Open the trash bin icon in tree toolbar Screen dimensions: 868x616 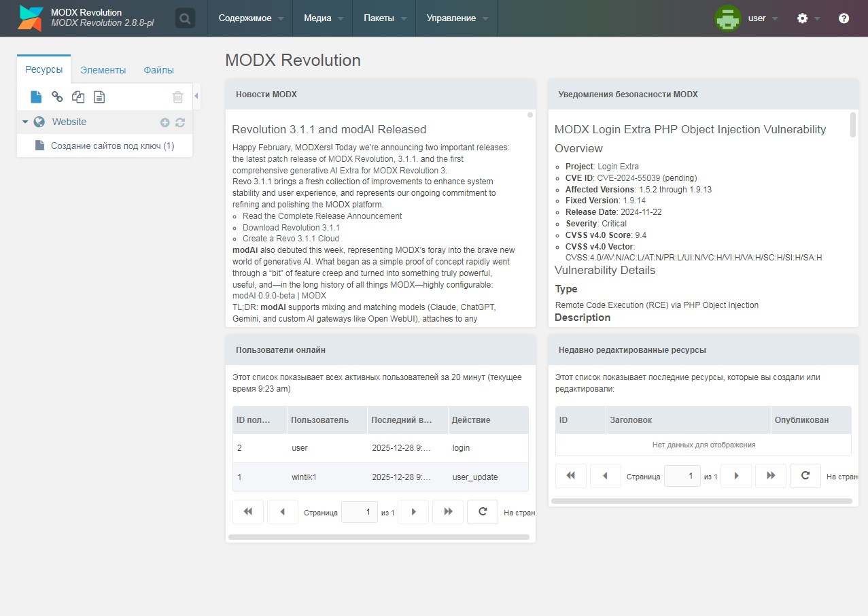point(177,97)
